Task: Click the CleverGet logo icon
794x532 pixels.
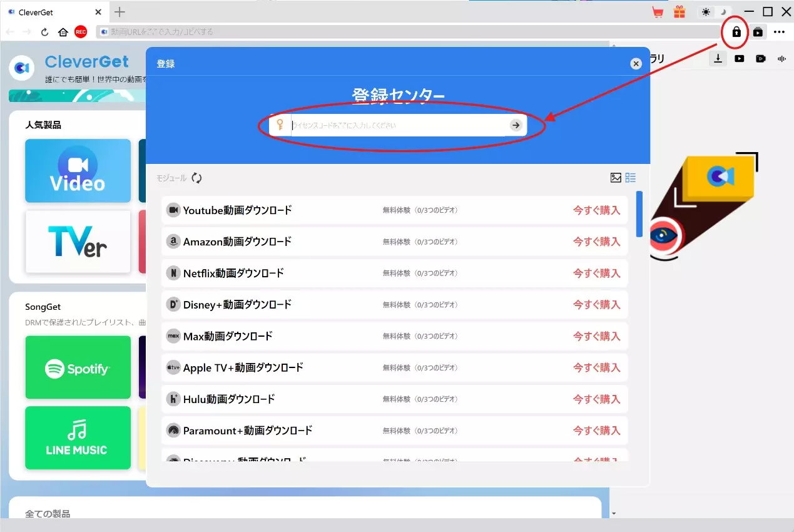Action: pos(22,67)
